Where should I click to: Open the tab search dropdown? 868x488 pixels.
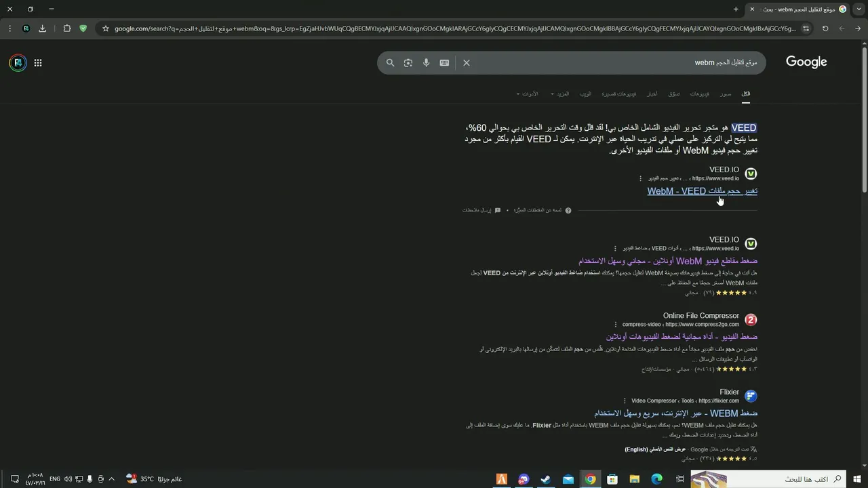click(x=858, y=9)
